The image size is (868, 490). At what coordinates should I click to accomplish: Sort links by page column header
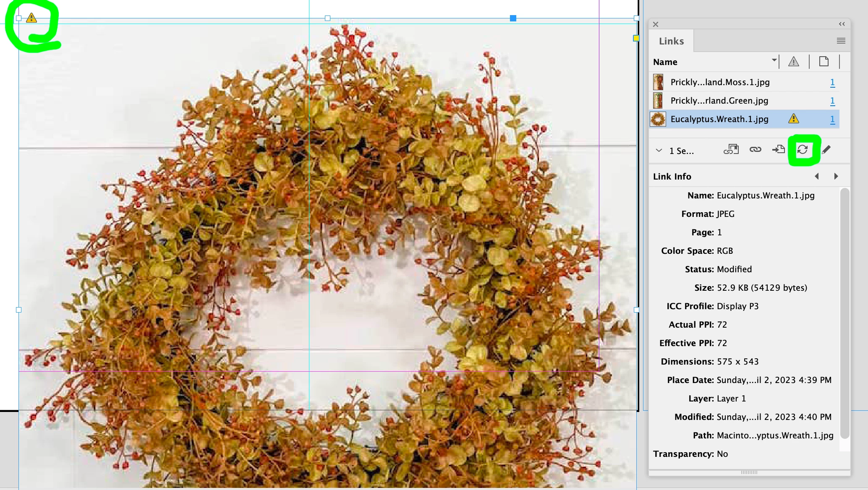click(824, 62)
